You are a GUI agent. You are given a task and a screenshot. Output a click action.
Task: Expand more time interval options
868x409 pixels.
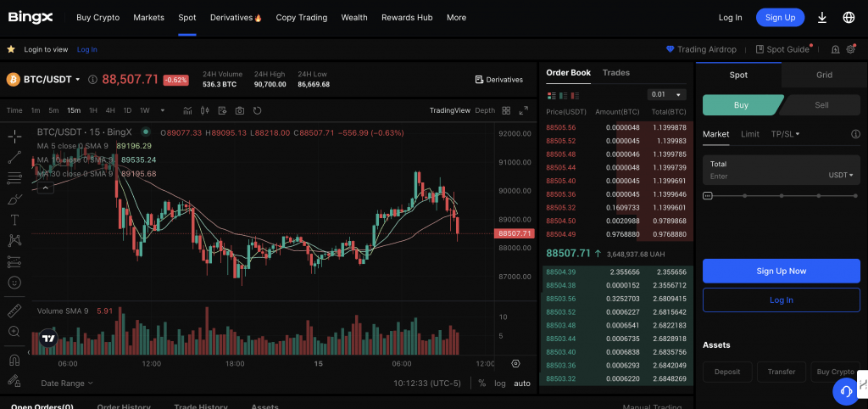(162, 110)
